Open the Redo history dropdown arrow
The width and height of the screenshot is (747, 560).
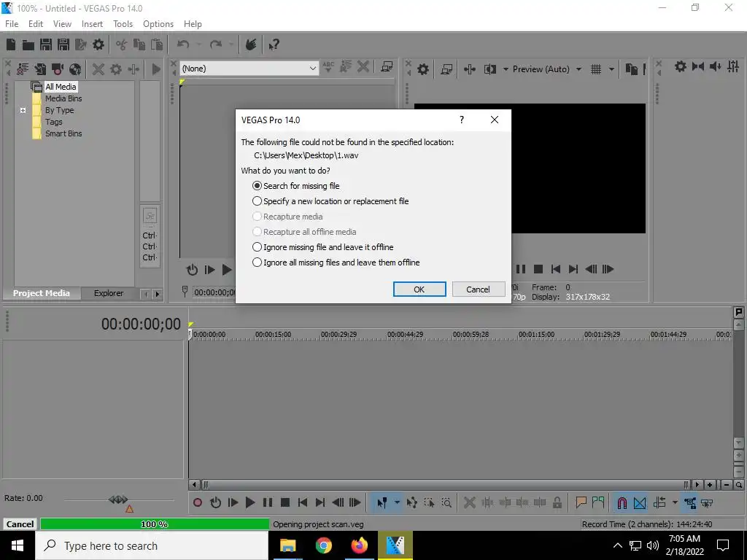point(231,44)
